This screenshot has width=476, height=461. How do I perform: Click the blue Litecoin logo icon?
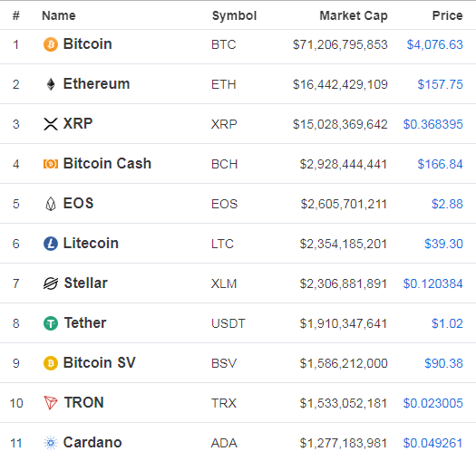coord(51,244)
